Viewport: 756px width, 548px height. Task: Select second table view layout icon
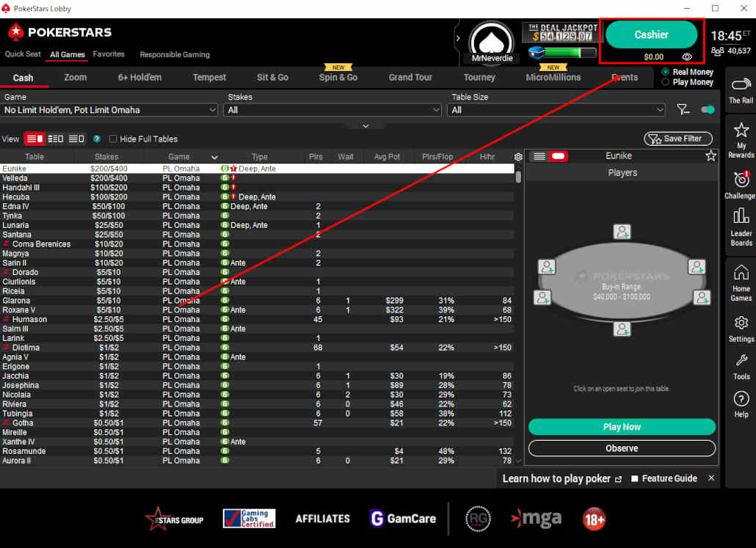click(x=56, y=139)
